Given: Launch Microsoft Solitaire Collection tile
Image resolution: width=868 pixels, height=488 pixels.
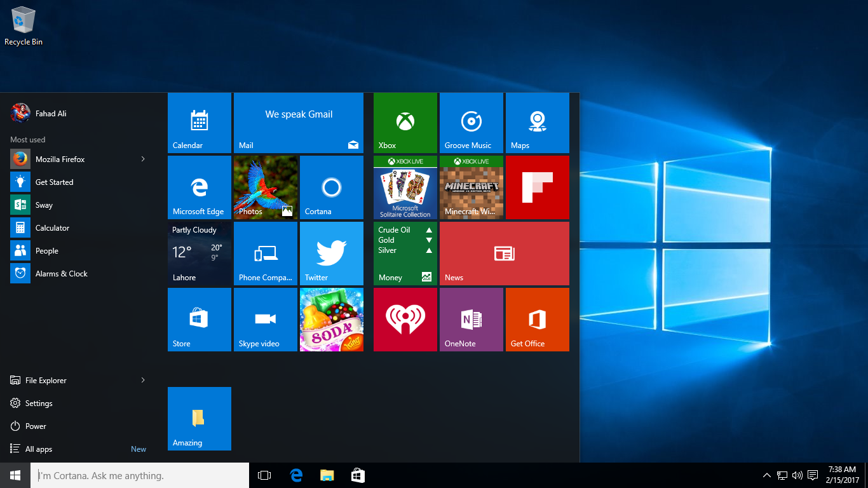Looking at the screenshot, I should (x=405, y=187).
